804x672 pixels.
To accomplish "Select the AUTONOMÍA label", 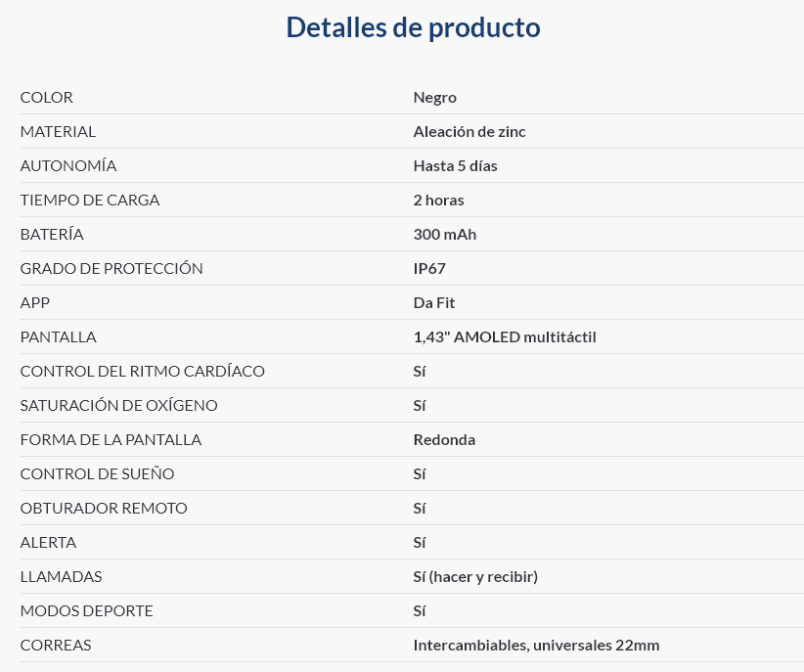I will pyautogui.click(x=68, y=166).
